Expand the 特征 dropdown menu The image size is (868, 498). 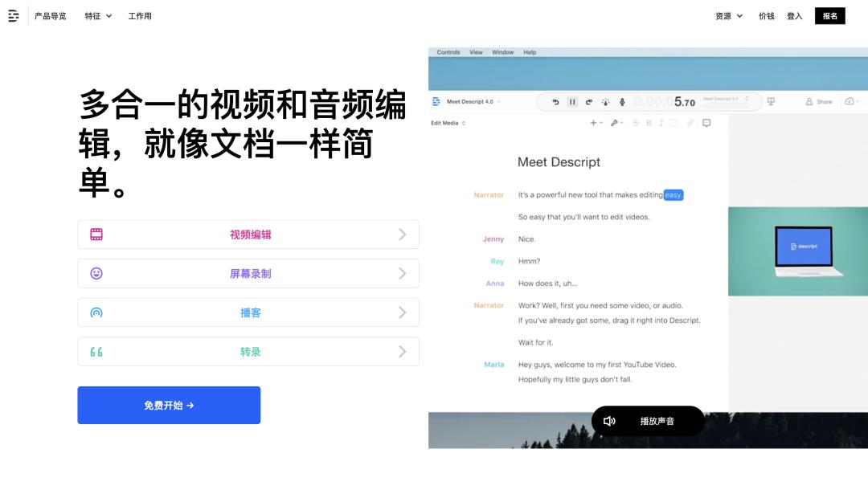click(x=98, y=16)
